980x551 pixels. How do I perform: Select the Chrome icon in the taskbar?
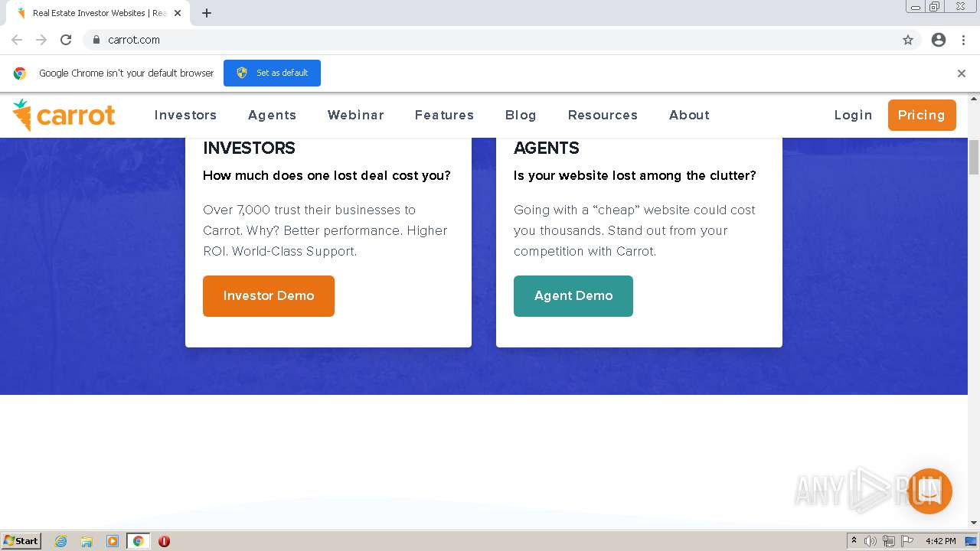(139, 541)
